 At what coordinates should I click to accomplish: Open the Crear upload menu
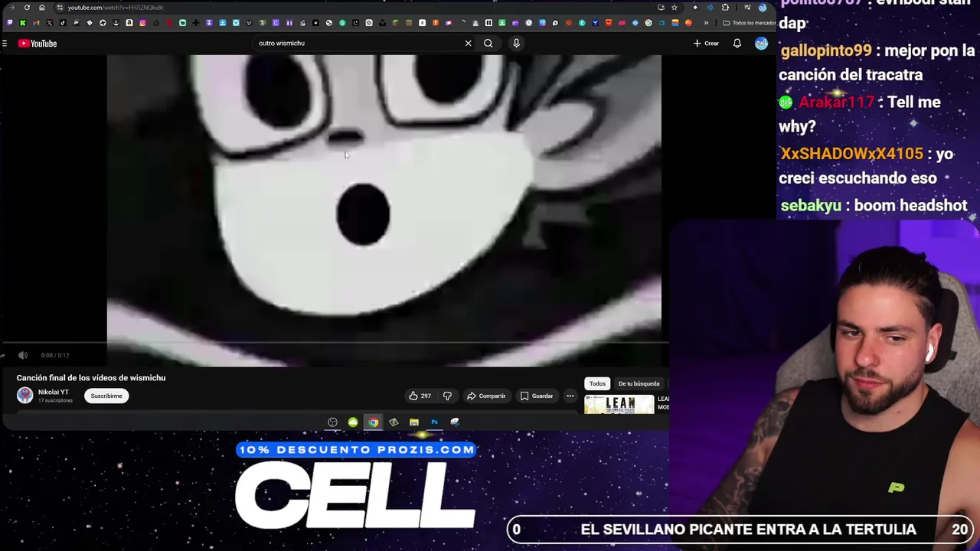[x=706, y=44]
